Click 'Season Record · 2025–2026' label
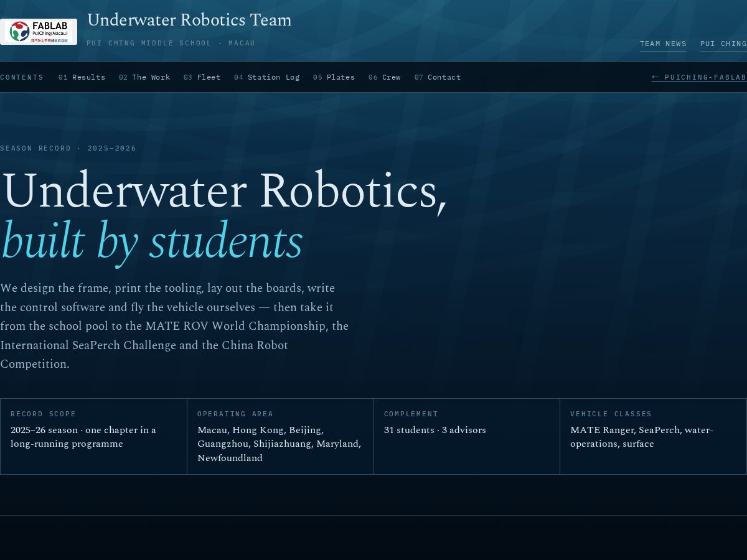The height and width of the screenshot is (560, 747). click(x=68, y=148)
